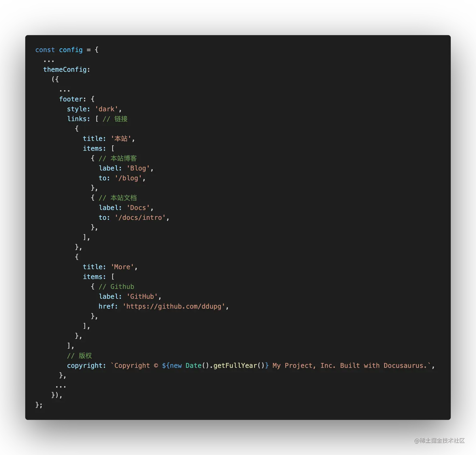The height and width of the screenshot is (455, 476).
Task: Click the 'themeConfig' property name
Action: (65, 69)
